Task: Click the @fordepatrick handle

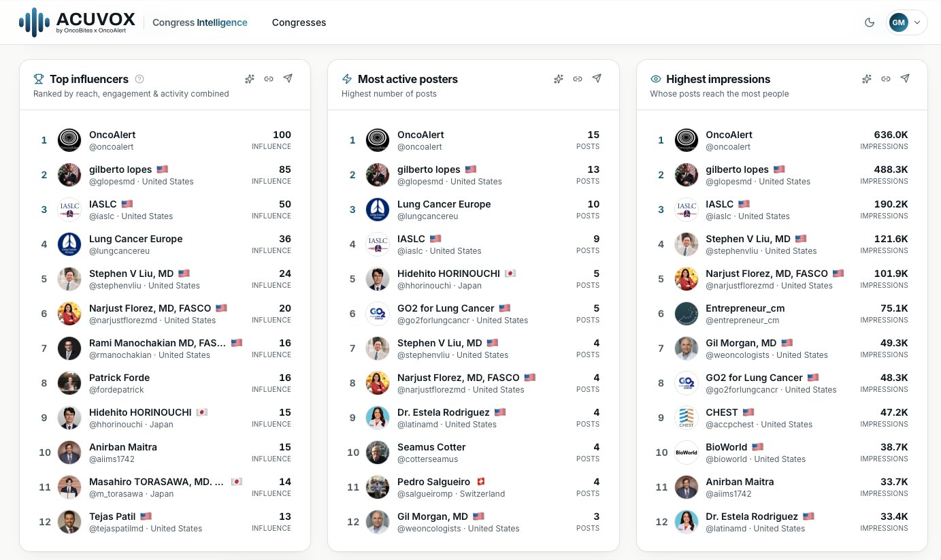Action: (x=116, y=390)
